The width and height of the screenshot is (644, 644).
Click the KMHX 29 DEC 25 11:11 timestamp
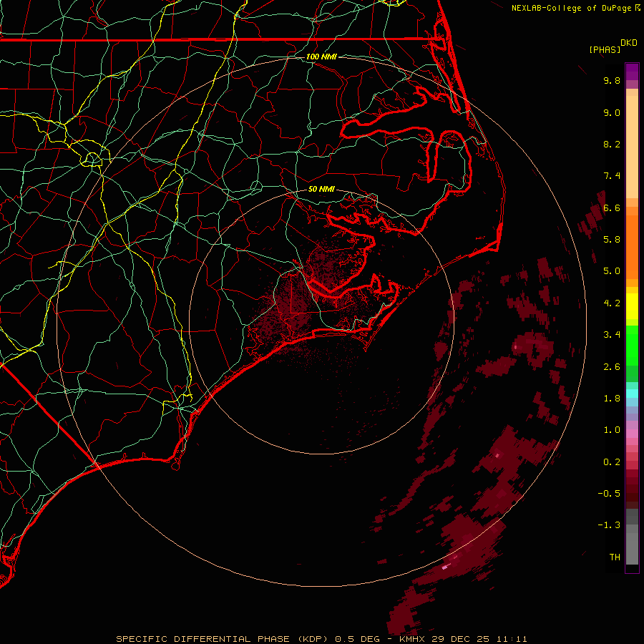click(x=463, y=639)
